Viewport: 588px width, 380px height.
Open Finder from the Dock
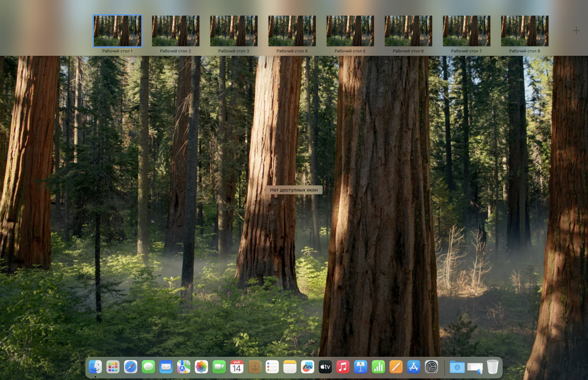pos(95,367)
